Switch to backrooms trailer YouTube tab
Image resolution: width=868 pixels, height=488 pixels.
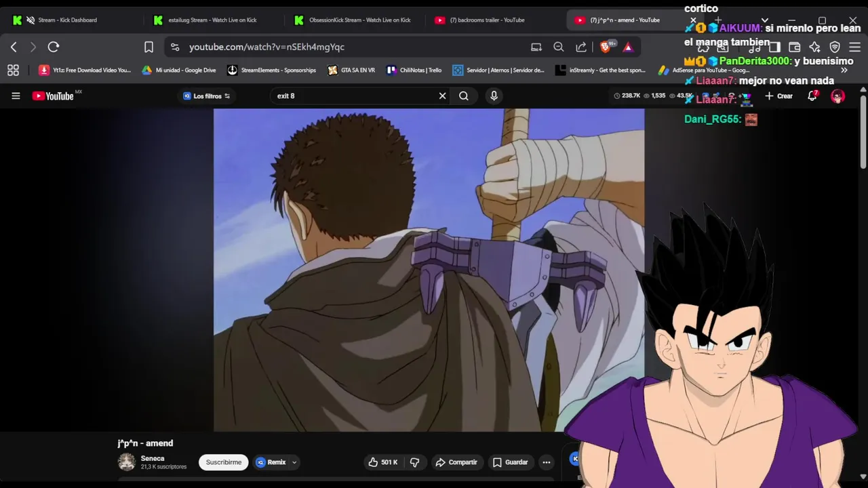tap(487, 20)
